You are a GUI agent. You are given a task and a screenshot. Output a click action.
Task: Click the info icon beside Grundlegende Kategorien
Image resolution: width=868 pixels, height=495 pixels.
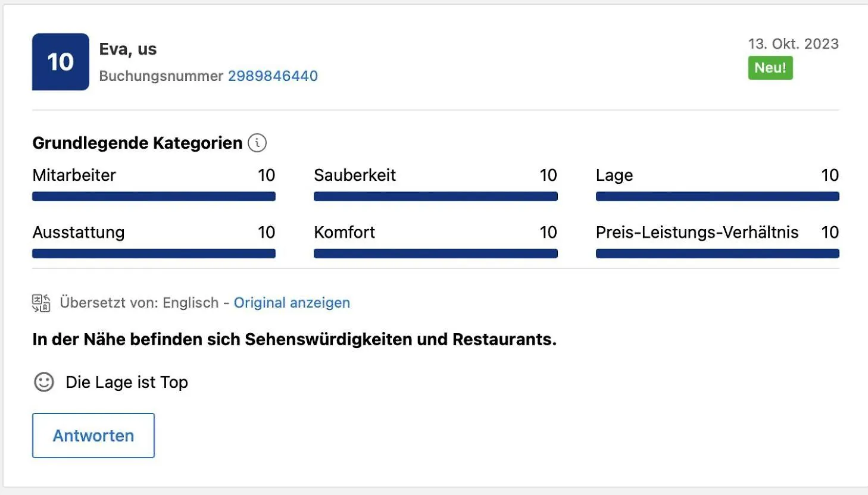[257, 143]
